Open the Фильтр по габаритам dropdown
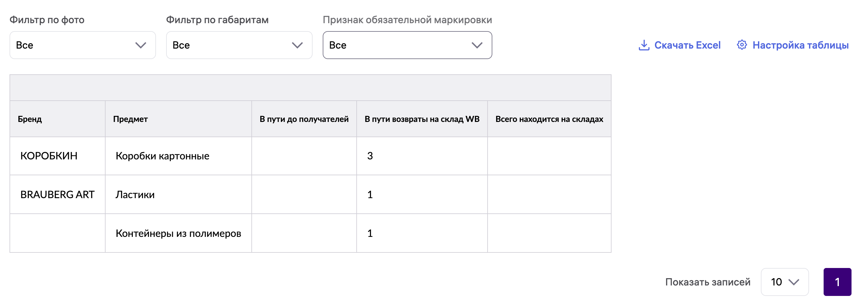 click(239, 45)
